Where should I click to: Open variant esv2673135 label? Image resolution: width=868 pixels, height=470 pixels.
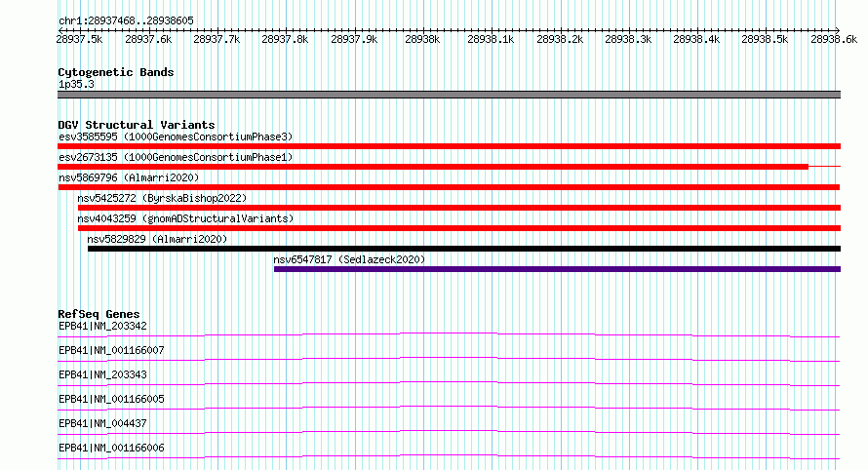176,157
